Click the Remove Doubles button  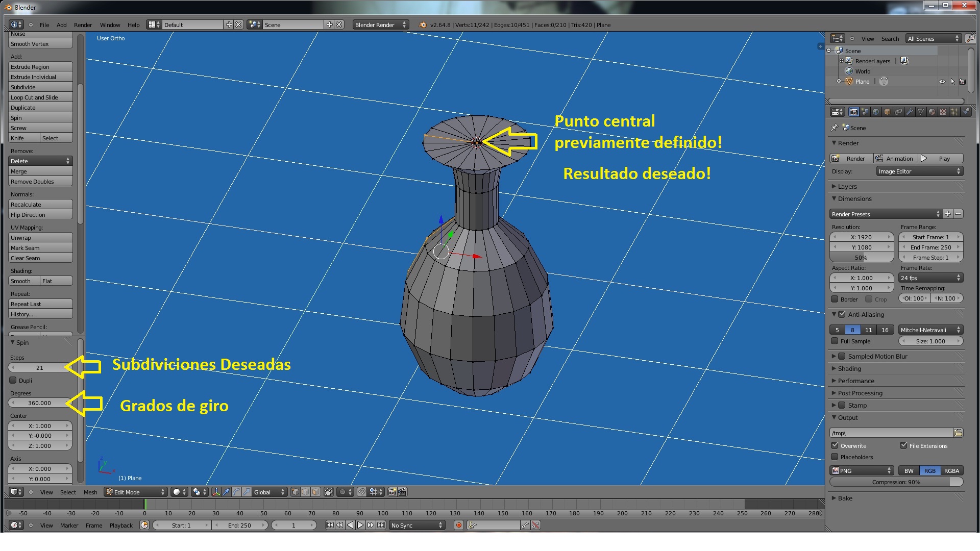click(x=40, y=182)
